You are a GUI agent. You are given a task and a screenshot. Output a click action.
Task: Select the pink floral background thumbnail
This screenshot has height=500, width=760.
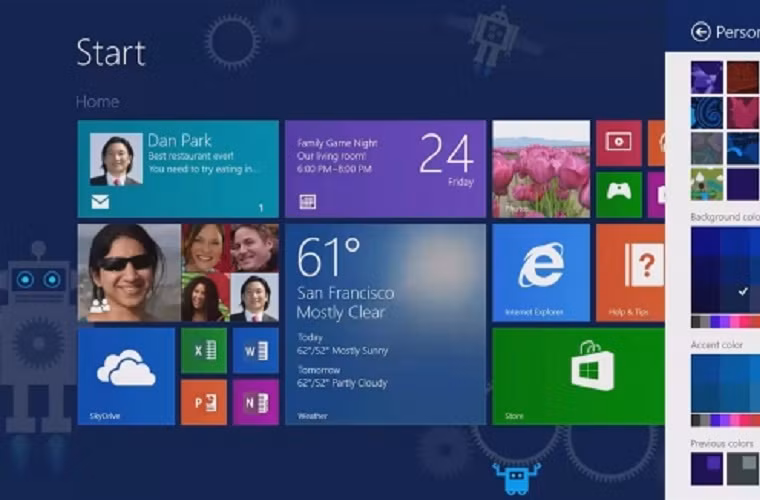coord(744,113)
